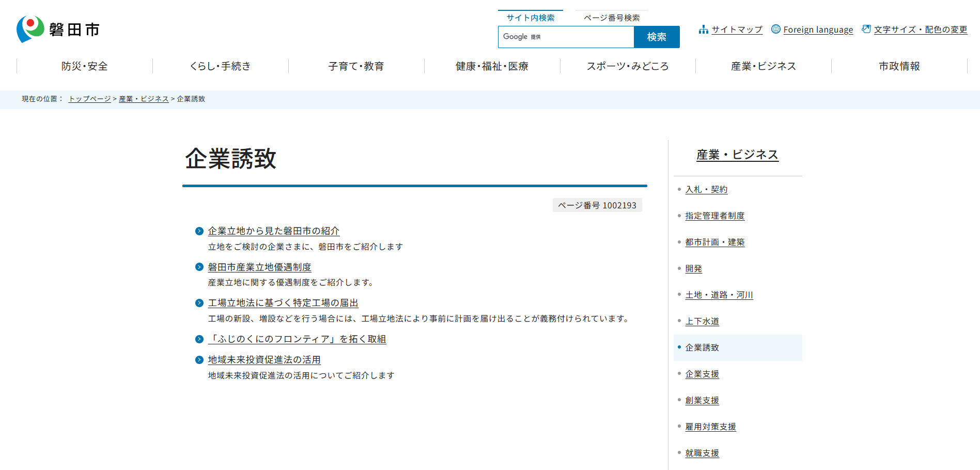
Task: Open the 子育て・教育 menu
Action: click(x=356, y=66)
